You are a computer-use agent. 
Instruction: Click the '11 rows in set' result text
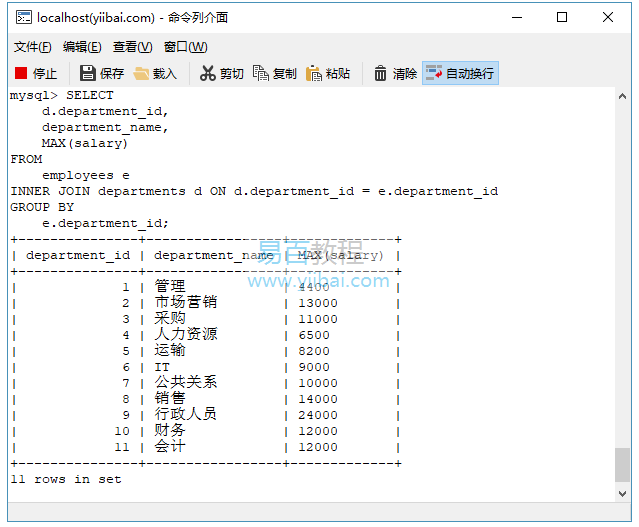[66, 479]
